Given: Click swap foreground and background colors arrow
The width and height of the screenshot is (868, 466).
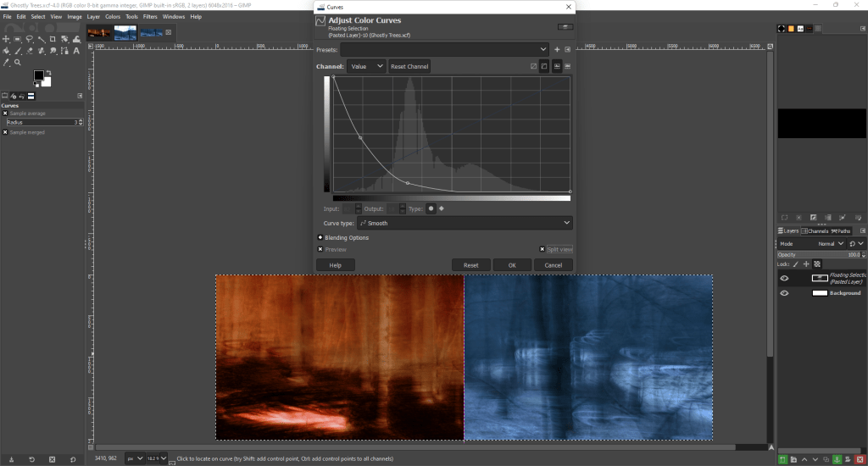Looking at the screenshot, I should 48,73.
